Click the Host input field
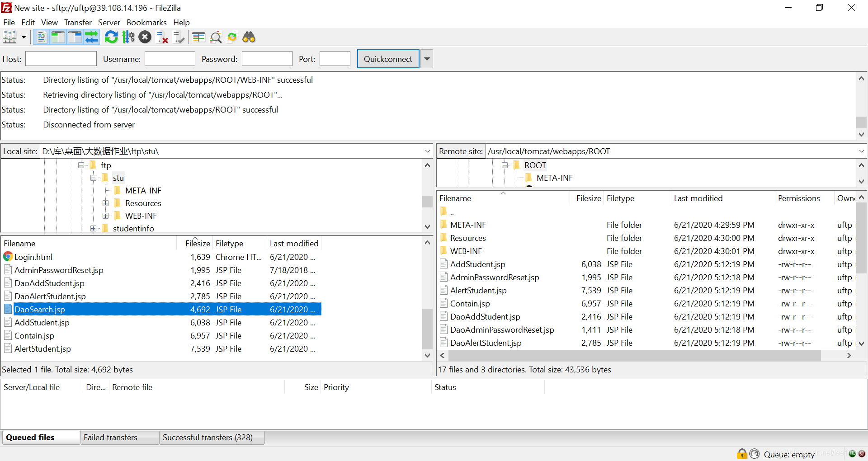868x461 pixels. click(x=61, y=59)
